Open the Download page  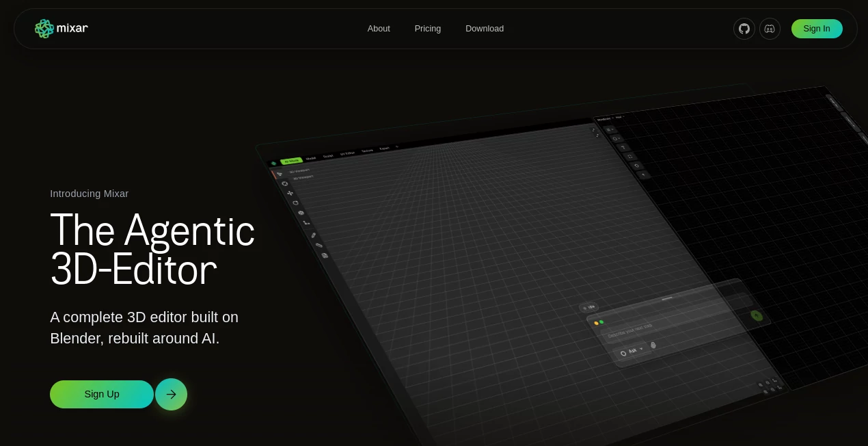tap(485, 29)
